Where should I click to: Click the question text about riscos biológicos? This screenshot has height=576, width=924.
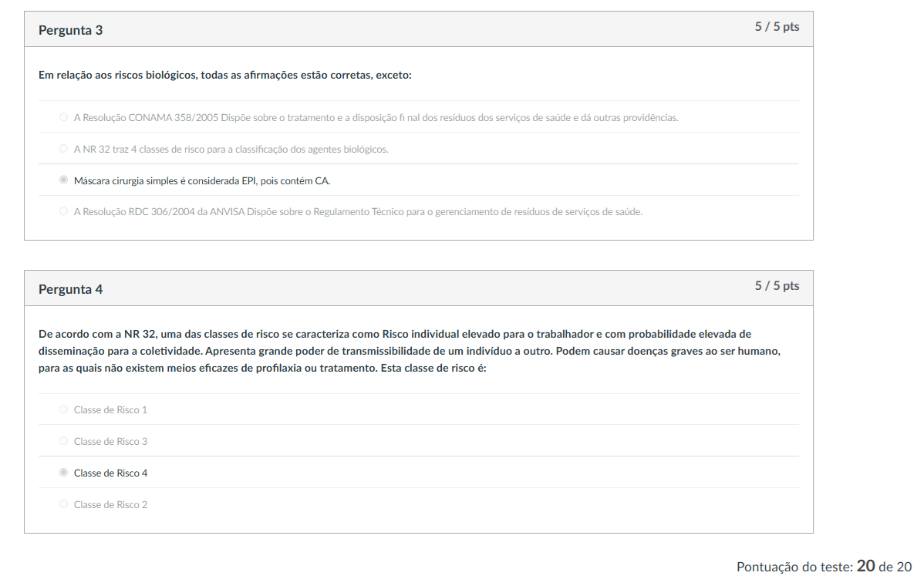click(224, 75)
